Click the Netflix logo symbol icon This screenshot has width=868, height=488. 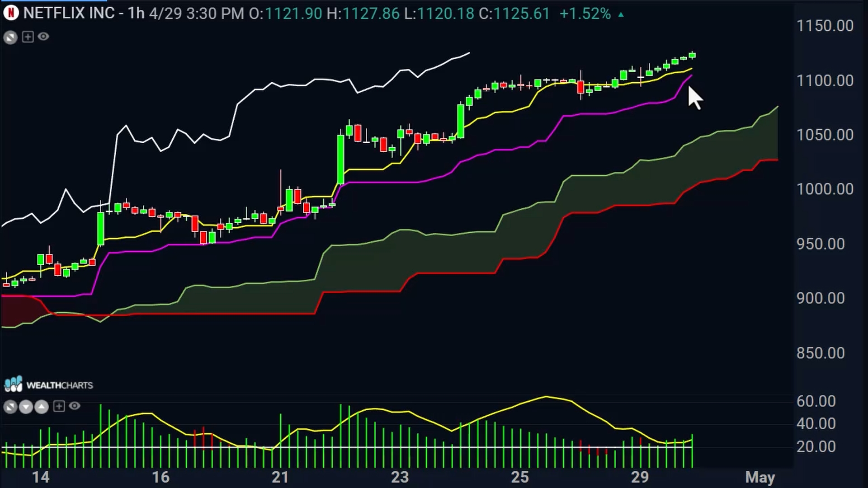[11, 13]
